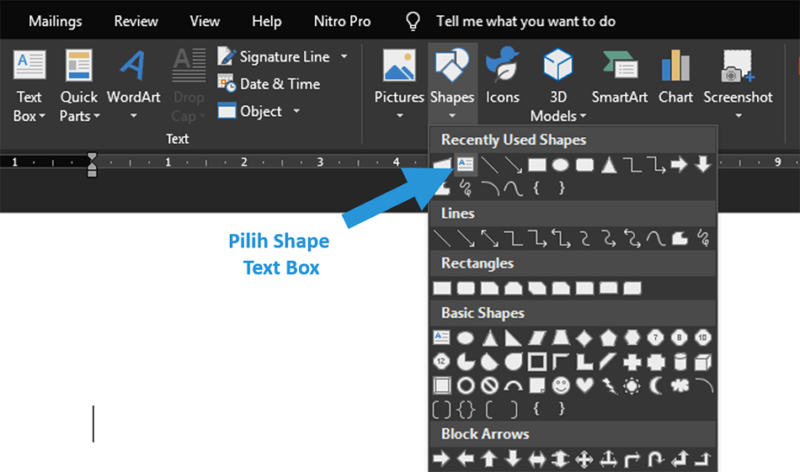Choose the heptagon marked 7 in Basic Shapes

[656, 338]
